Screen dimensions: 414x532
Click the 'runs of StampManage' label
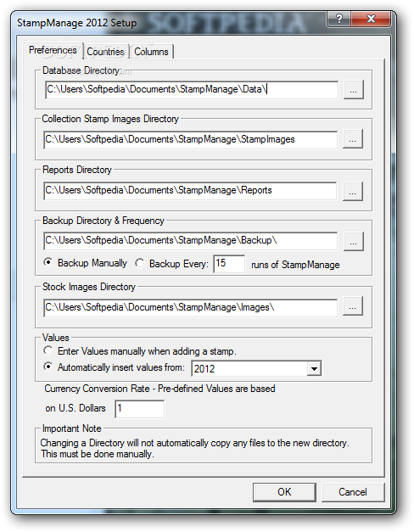[x=295, y=265]
